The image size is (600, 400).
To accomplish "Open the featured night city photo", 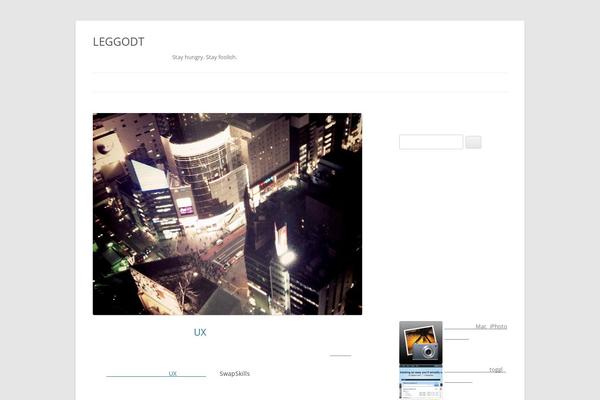I will 227,214.
